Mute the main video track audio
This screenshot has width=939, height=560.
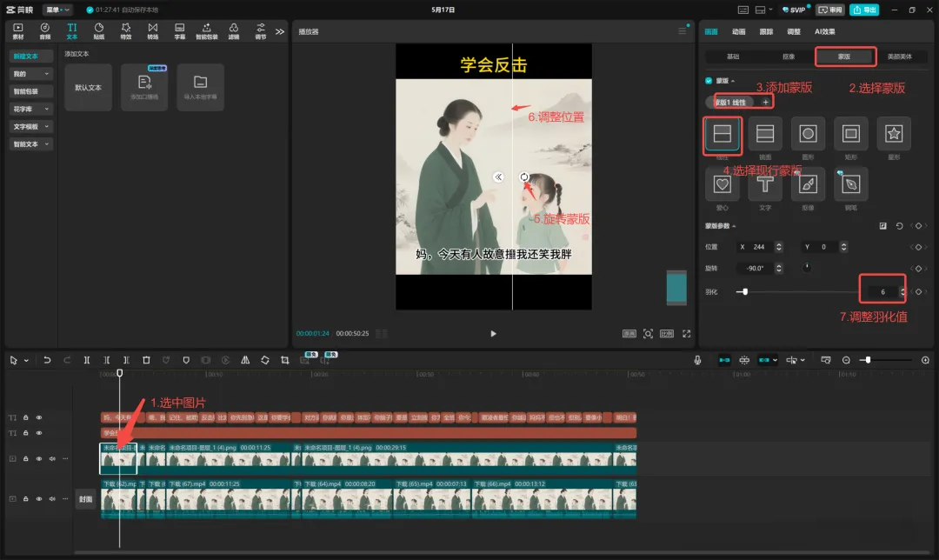click(52, 499)
